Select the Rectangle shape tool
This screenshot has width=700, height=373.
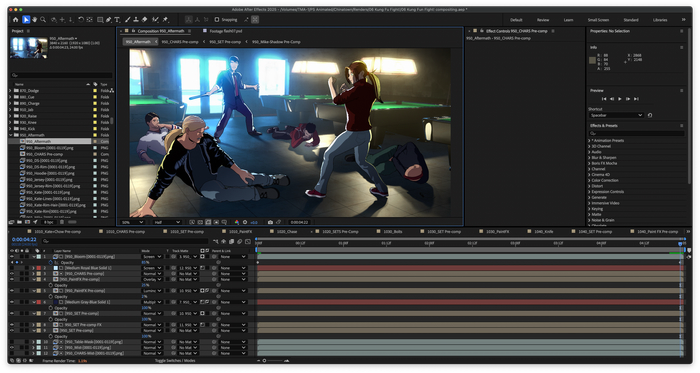pos(100,20)
